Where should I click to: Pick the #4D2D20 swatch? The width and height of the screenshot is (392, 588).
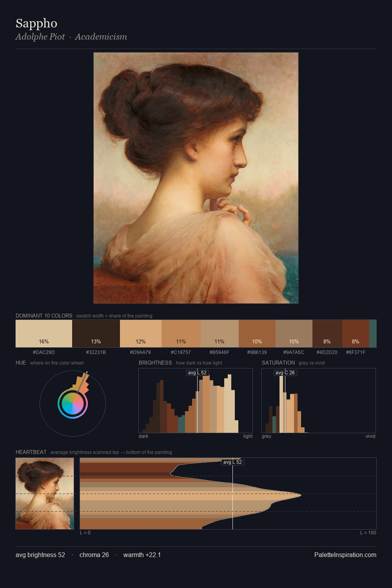click(327, 334)
